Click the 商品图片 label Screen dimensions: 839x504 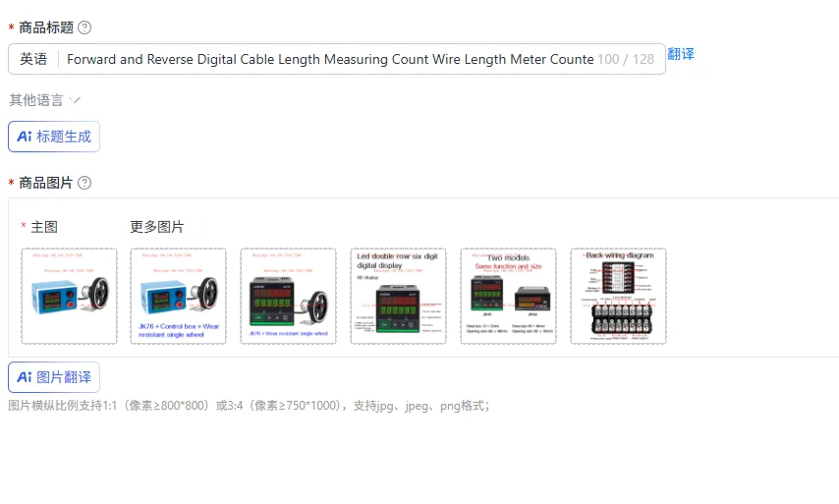[46, 183]
